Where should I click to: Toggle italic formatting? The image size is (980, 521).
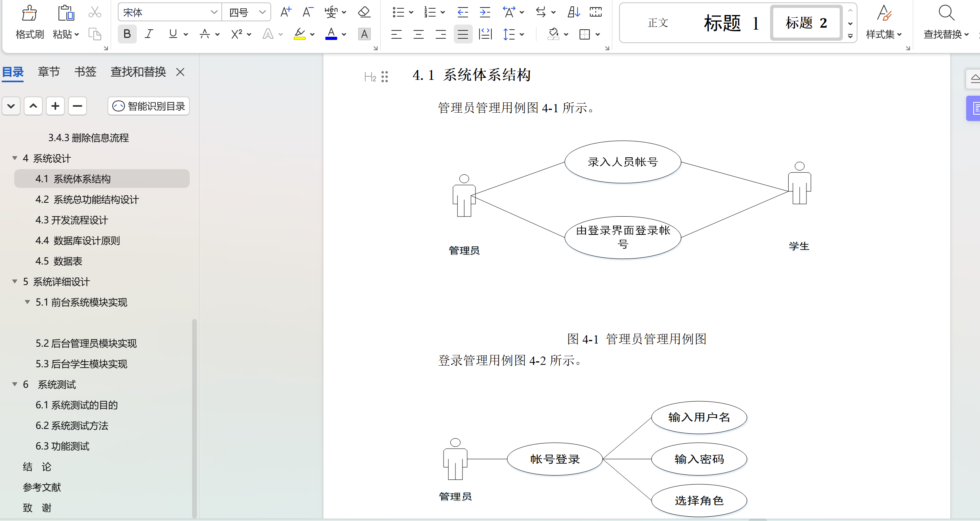point(149,34)
